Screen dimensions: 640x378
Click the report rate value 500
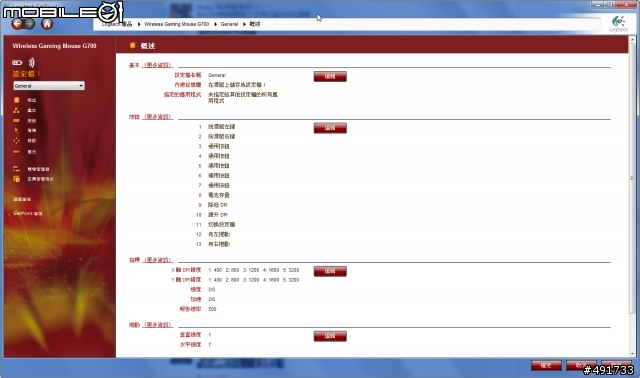[x=212, y=309]
